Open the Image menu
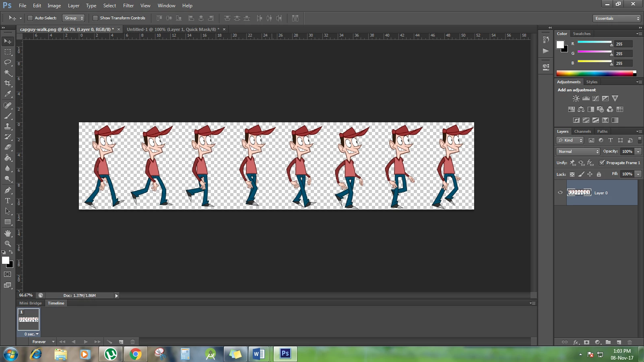The width and height of the screenshot is (644, 362). click(54, 6)
